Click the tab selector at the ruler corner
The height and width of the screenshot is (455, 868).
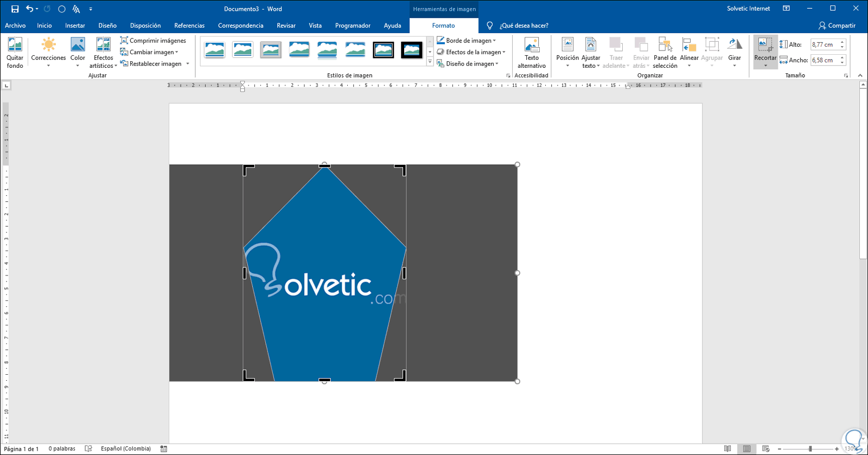pyautogui.click(x=6, y=85)
